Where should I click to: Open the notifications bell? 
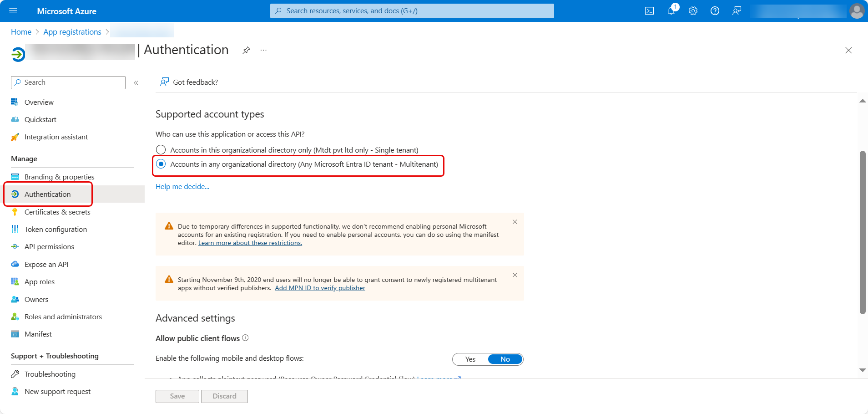click(x=671, y=11)
